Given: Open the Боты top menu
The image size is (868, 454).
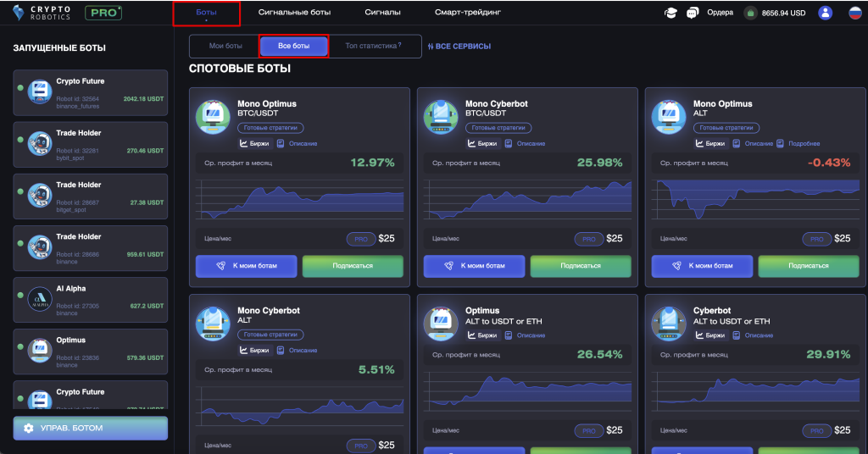Looking at the screenshot, I should tap(207, 12).
